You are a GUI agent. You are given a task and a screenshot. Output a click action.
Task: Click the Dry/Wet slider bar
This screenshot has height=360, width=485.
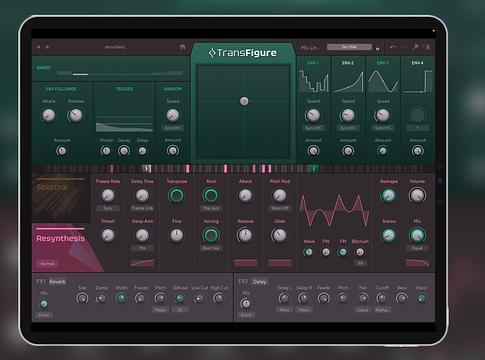(x=349, y=47)
